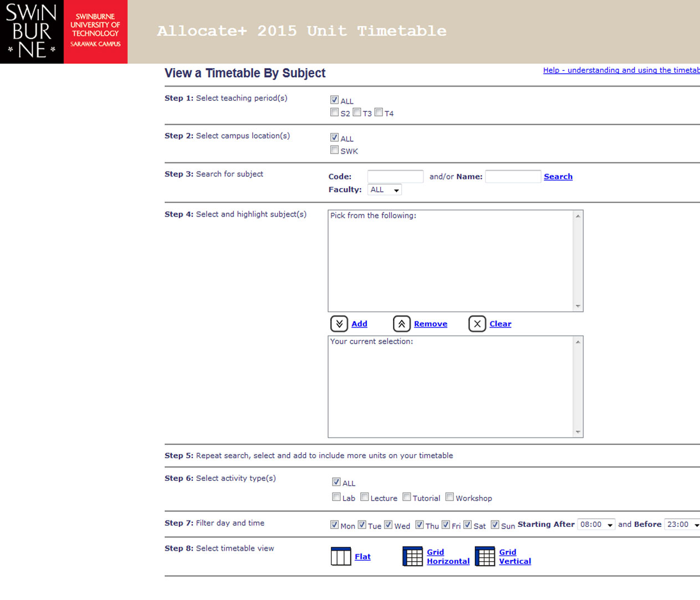The height and width of the screenshot is (600, 700).
Task: Click up arrow of pick-list scrollbar
Action: point(578,216)
